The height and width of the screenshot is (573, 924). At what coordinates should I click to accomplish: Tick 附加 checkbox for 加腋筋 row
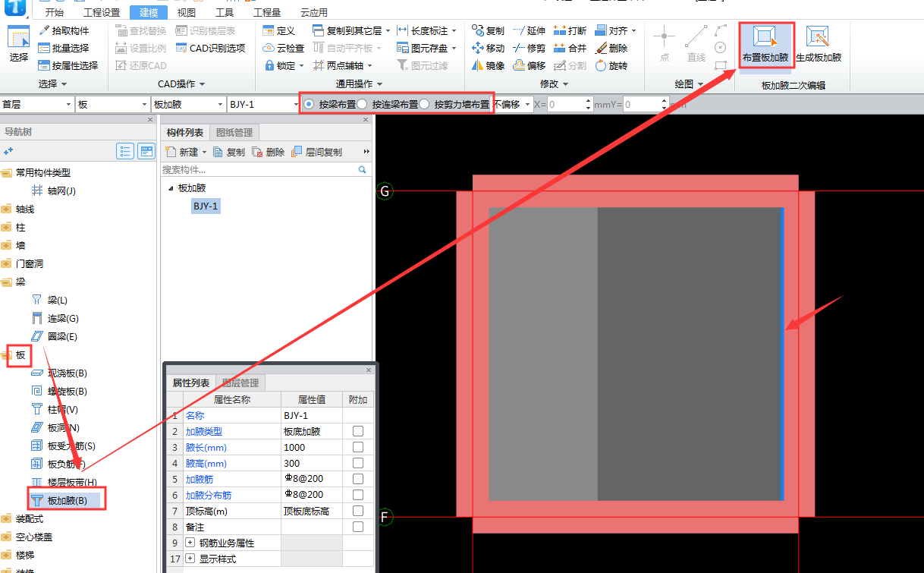tap(358, 479)
